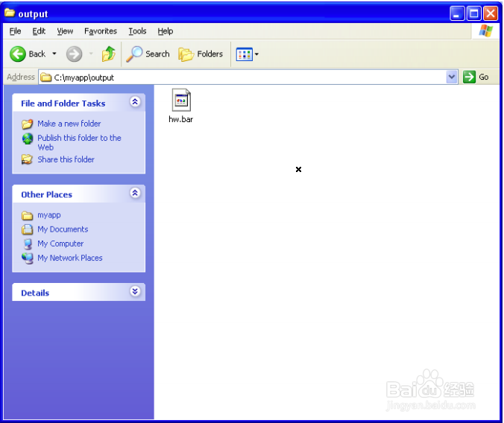The width and height of the screenshot is (504, 423).
Task: Open the Search pane
Action: 148,54
